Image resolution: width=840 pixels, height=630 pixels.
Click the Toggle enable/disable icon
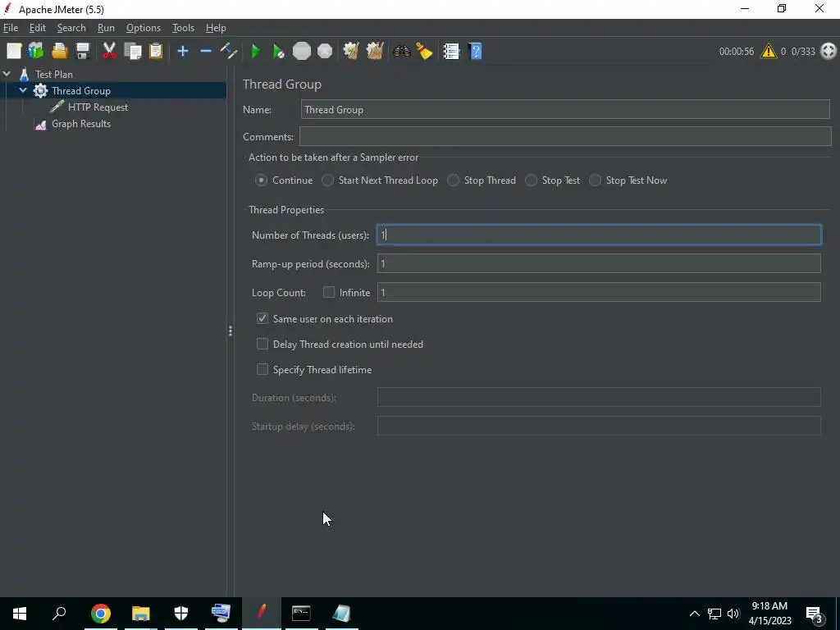[229, 52]
